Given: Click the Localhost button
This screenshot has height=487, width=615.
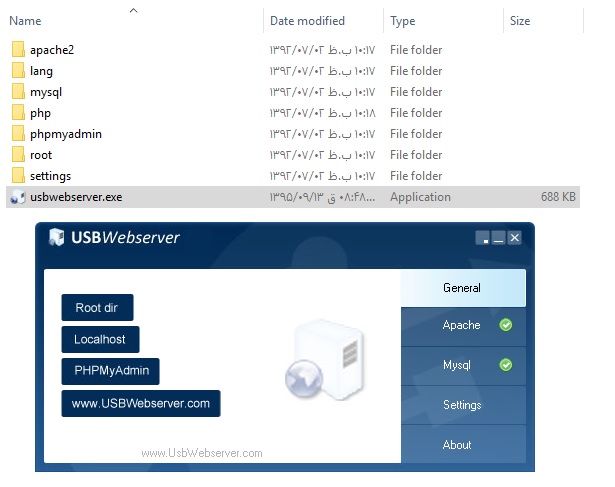Looking at the screenshot, I should [x=99, y=339].
